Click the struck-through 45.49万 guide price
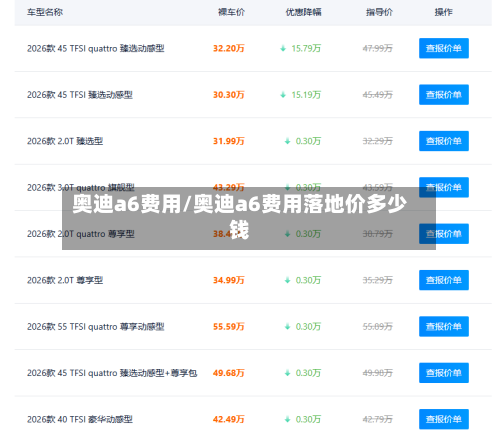This screenshot has width=500, height=437. 378,95
